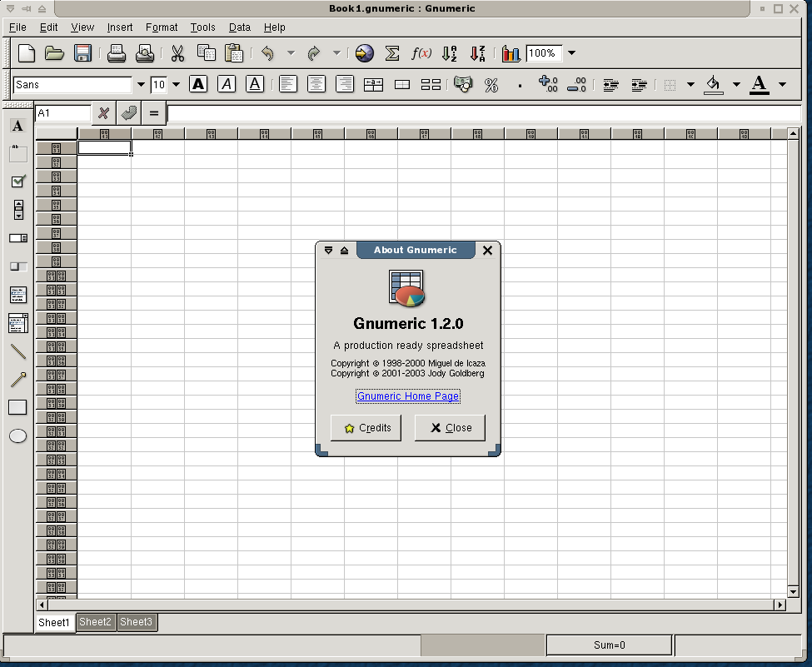Toggle italic text formatting
Screen dimensions: 812x667
(227, 84)
